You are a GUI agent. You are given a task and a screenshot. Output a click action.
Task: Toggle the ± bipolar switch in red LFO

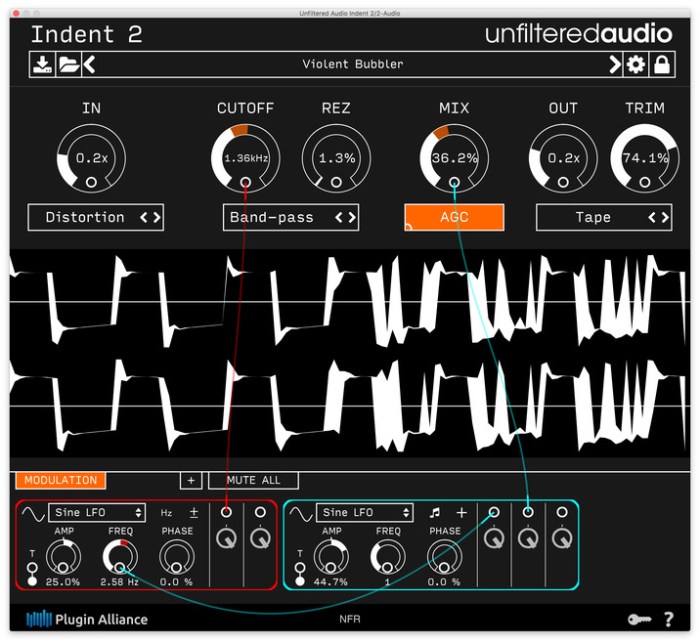click(x=194, y=513)
